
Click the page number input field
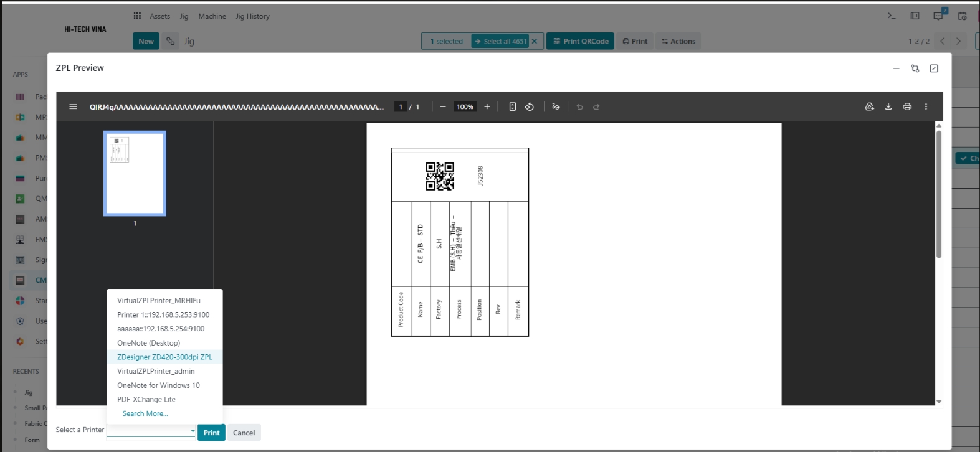401,106
